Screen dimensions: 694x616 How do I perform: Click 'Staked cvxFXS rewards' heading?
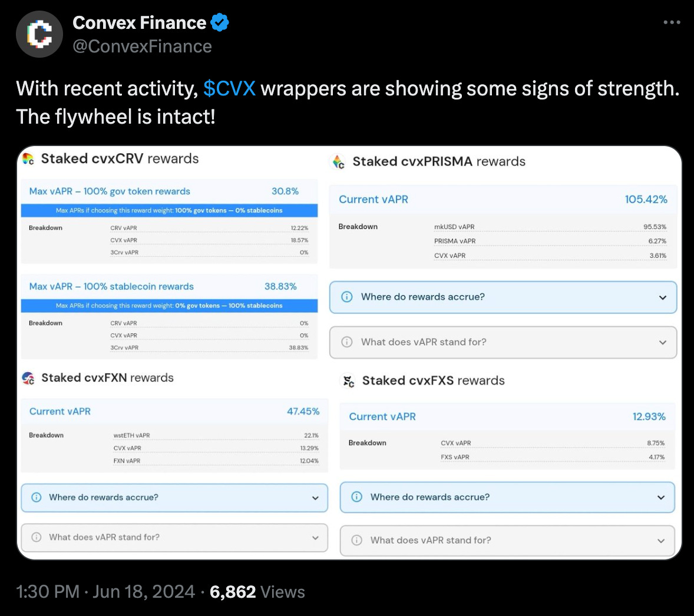433,380
